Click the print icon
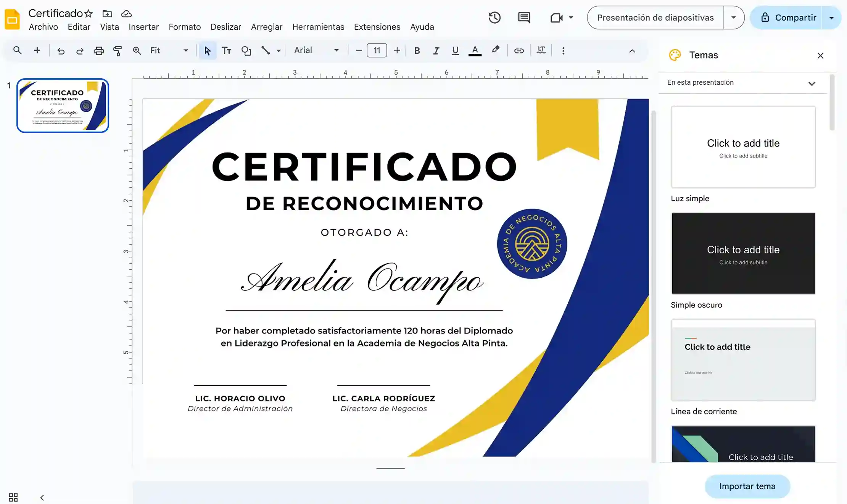The image size is (847, 504). (99, 51)
